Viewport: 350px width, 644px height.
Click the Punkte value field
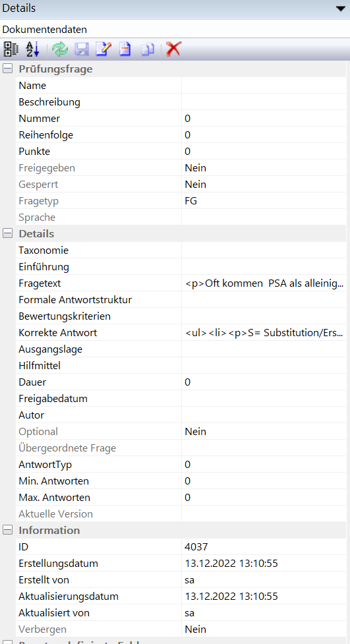[264, 151]
